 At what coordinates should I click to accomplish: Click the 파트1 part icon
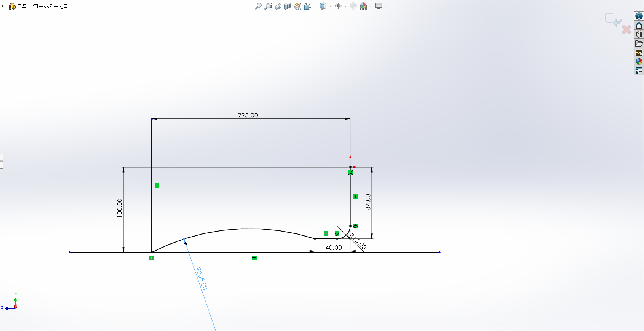[x=12, y=6]
